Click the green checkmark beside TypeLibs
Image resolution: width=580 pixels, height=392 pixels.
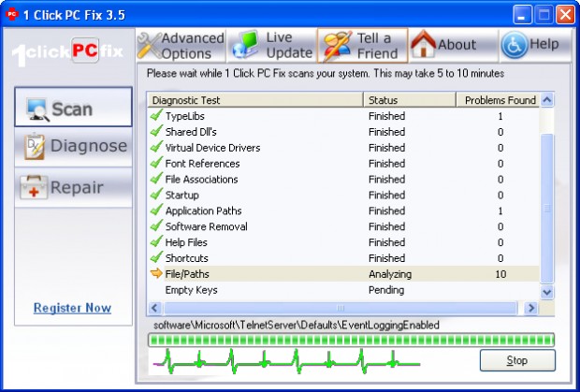pyautogui.click(x=156, y=115)
